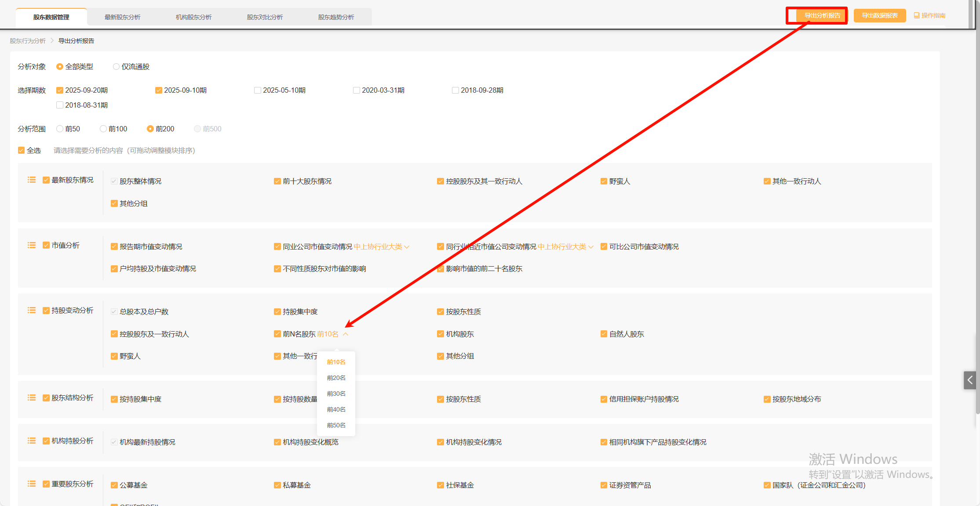The height and width of the screenshot is (506, 980).
Task: Collapse the 前N名股东 前10名 dropdown
Action: [x=346, y=334]
